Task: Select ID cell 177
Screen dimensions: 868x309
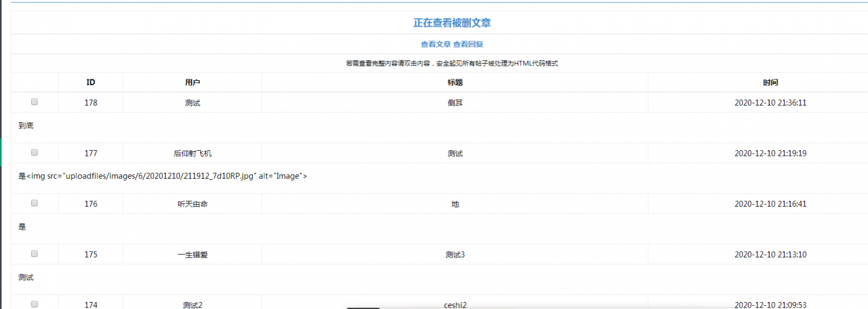Action: click(91, 153)
